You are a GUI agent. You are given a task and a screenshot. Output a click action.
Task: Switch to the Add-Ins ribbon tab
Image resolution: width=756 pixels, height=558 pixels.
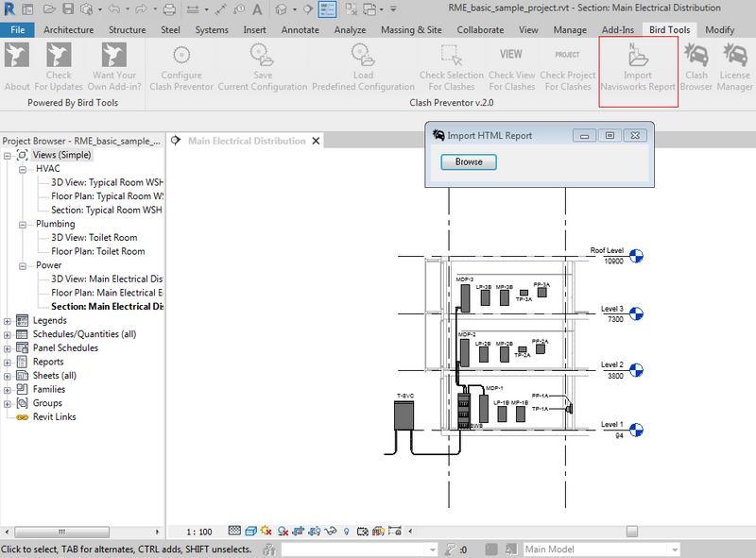[618, 30]
